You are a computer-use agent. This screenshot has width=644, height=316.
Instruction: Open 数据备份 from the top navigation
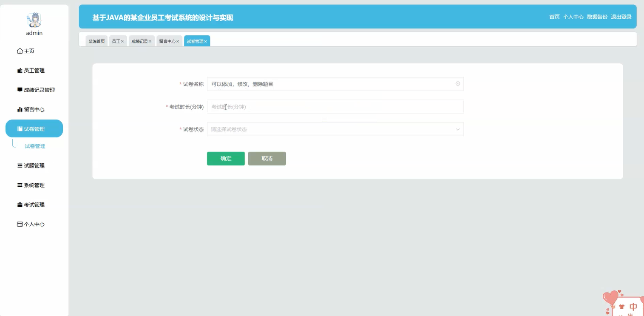click(597, 17)
